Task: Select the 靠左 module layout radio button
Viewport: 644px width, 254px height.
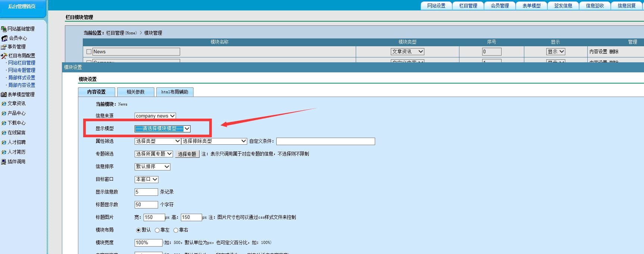Action: click(x=157, y=230)
